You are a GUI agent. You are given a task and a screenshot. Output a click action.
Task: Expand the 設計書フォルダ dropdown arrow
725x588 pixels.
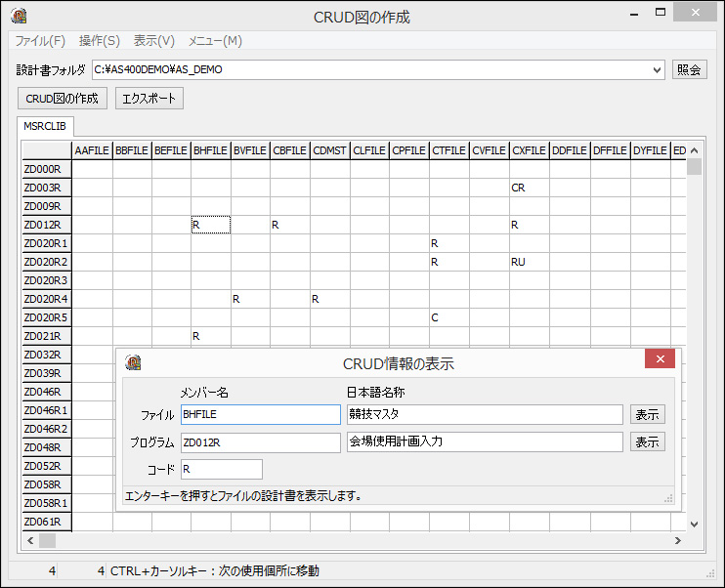657,69
